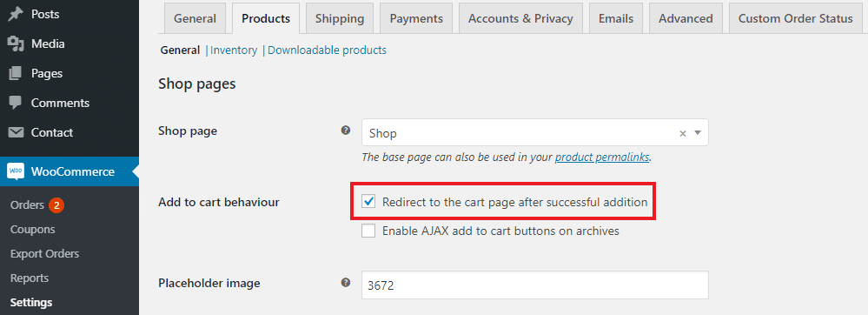Click the Media icon in sidebar
The height and width of the screenshot is (315, 868).
click(16, 44)
